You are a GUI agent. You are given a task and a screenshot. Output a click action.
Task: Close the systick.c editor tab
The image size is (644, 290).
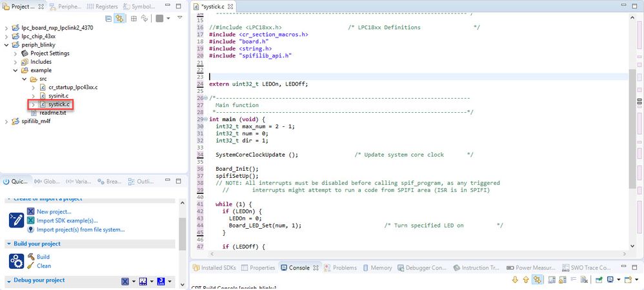pyautogui.click(x=230, y=7)
